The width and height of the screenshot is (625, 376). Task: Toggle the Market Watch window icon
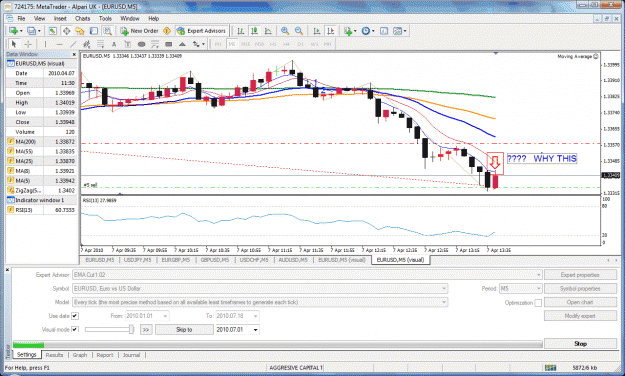(x=53, y=31)
